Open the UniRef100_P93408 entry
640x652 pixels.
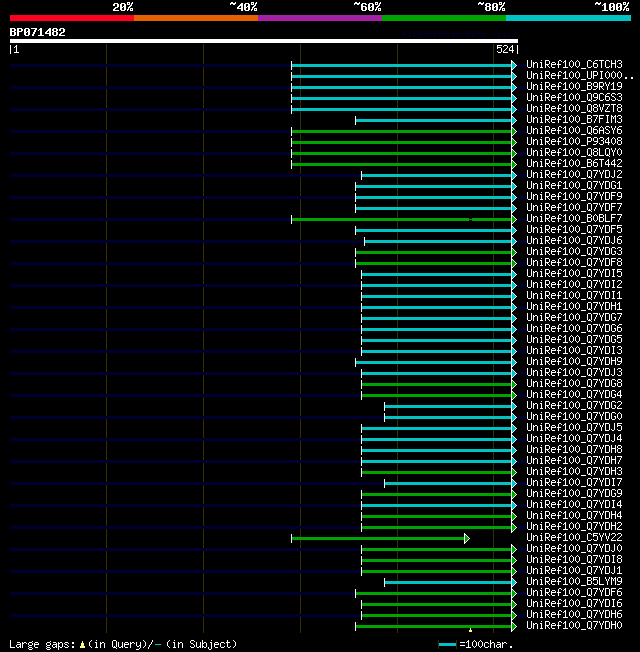coord(574,141)
